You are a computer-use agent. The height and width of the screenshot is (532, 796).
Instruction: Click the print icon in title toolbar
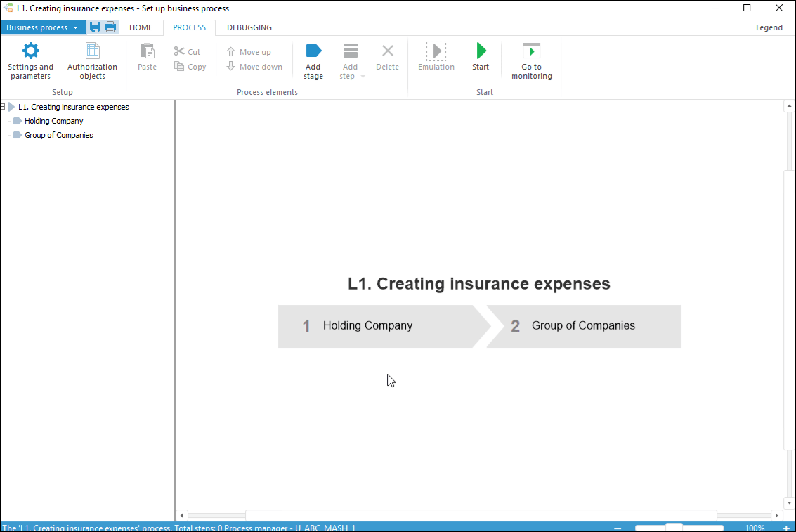click(x=110, y=27)
